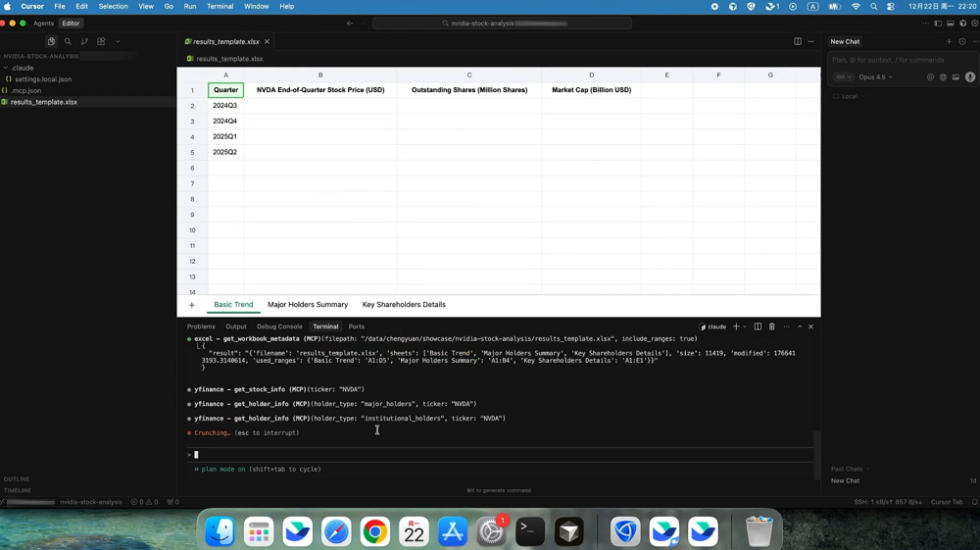Open chat history clock icon
This screenshot has width=980, height=550.
click(962, 41)
